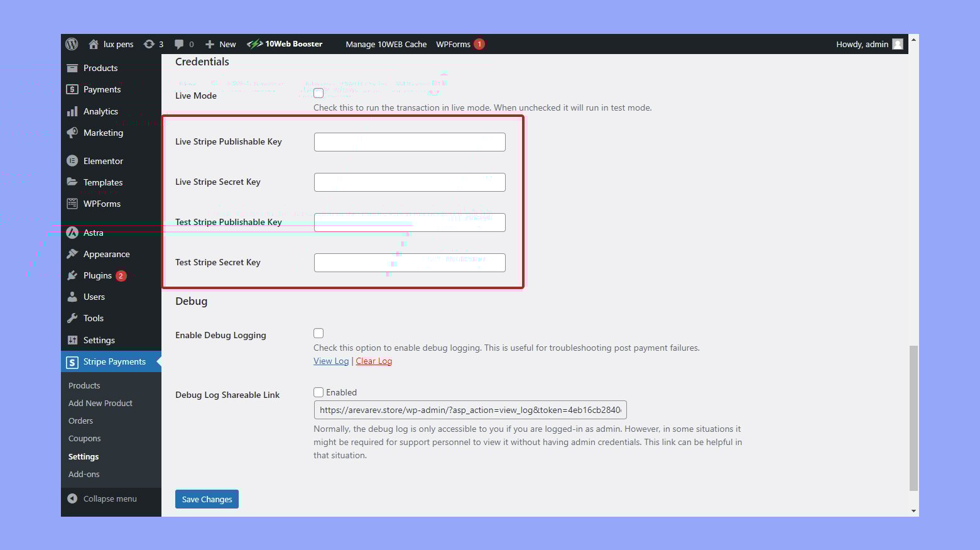The height and width of the screenshot is (550, 980).
Task: Open the Coupons submenu item
Action: click(84, 438)
